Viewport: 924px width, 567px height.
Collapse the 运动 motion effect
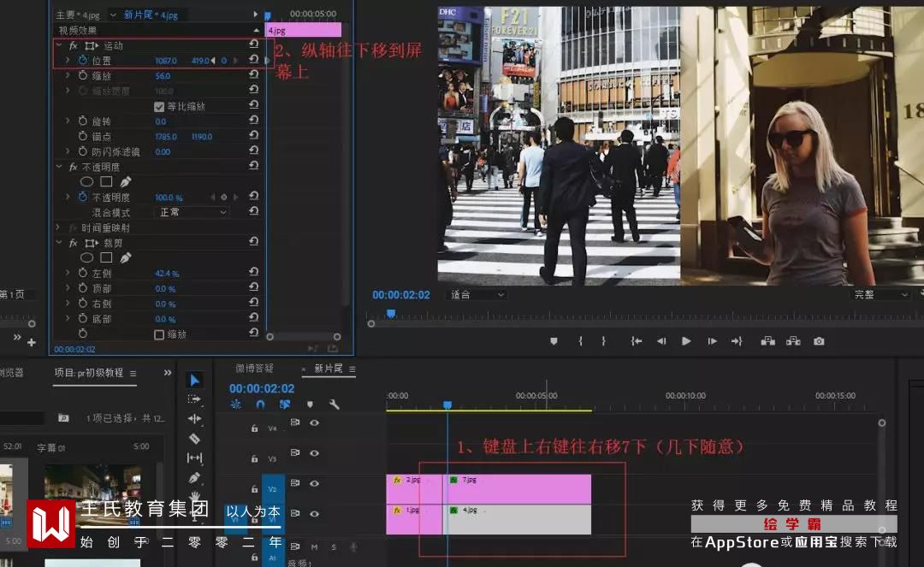(58, 44)
